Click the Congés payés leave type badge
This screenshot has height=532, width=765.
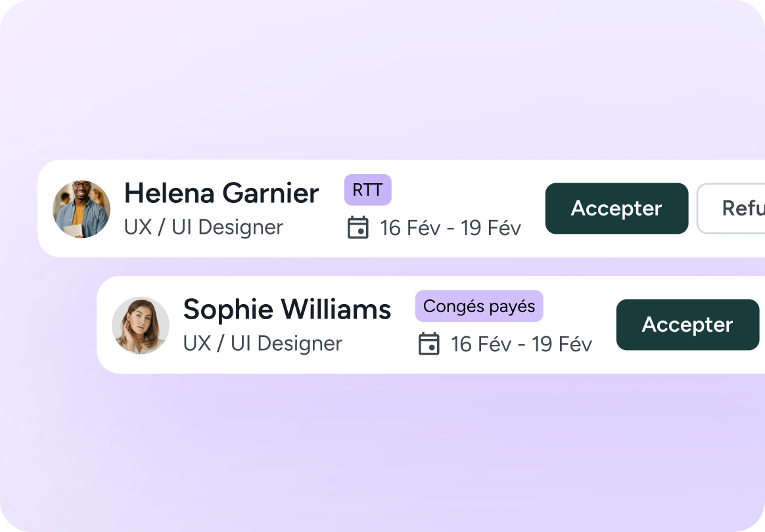pyautogui.click(x=479, y=306)
